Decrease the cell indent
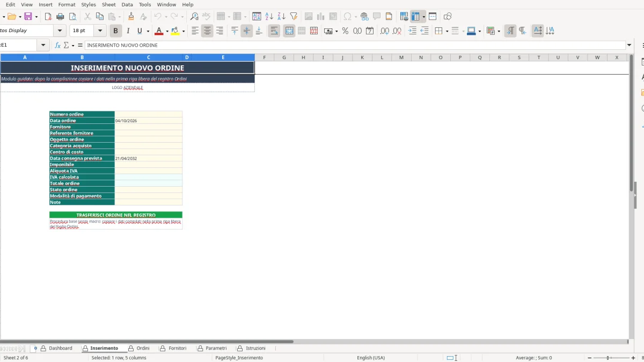Image resolution: width=644 pixels, height=362 pixels. pyautogui.click(x=425, y=31)
